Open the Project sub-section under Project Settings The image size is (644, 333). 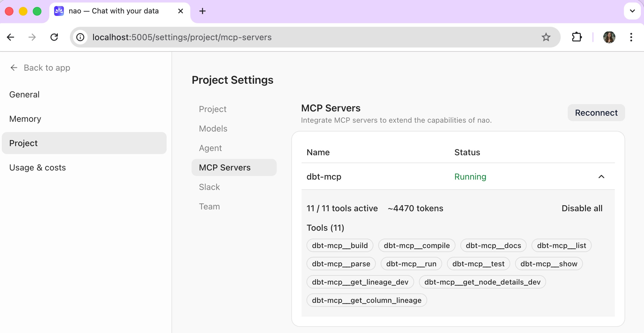(x=234, y=109)
